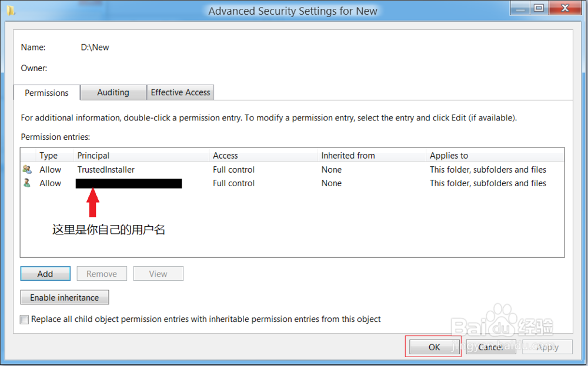Click the Apply button

(547, 347)
